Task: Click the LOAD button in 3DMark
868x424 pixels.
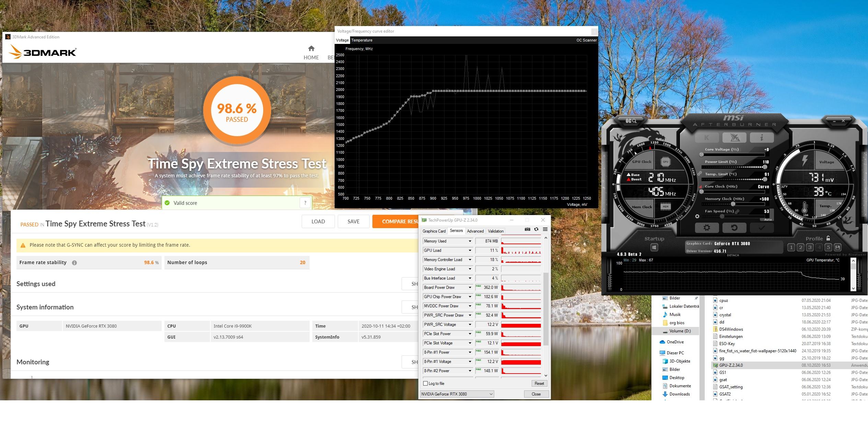Action: [x=318, y=222]
